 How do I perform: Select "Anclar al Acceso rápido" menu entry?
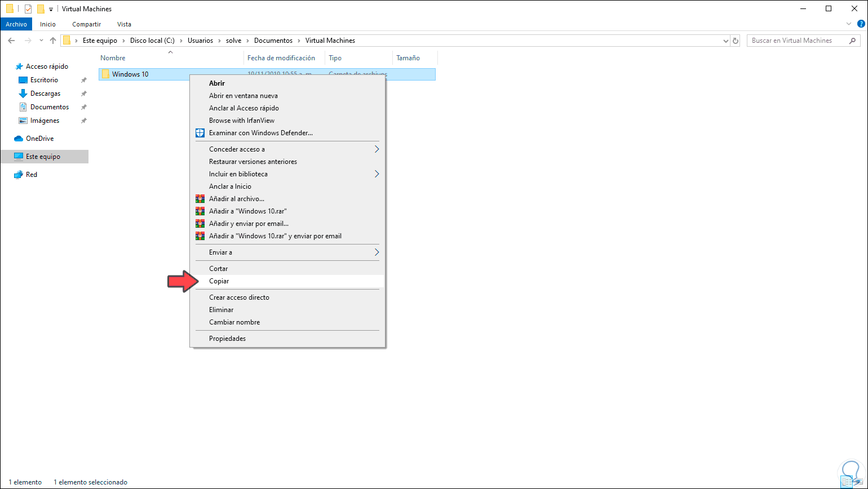(x=288, y=108)
